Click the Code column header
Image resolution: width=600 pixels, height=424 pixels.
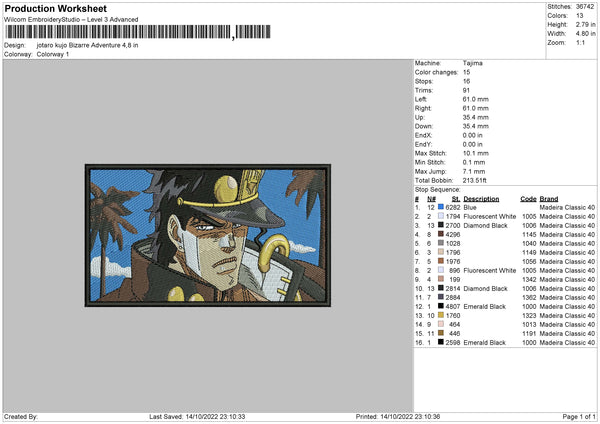528,199
